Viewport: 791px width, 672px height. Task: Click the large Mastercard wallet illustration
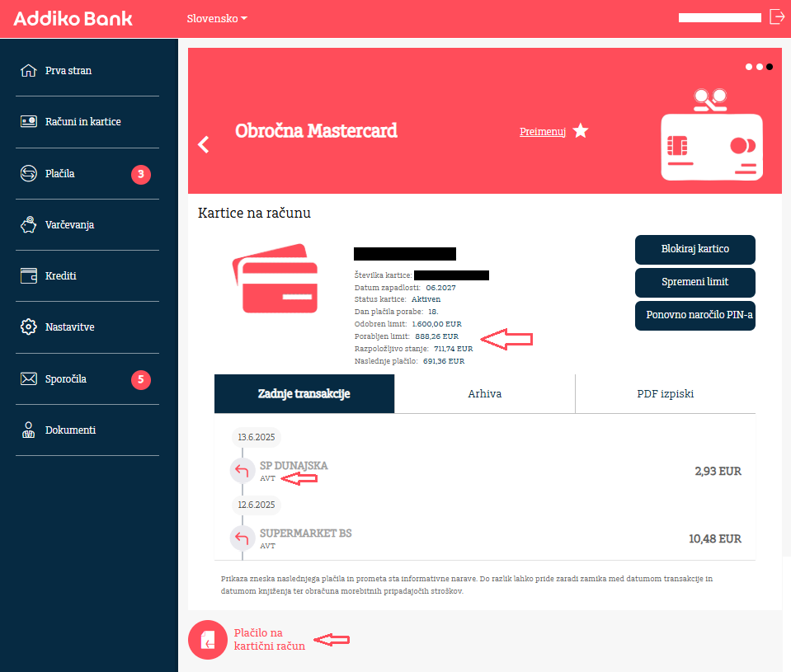tap(712, 134)
